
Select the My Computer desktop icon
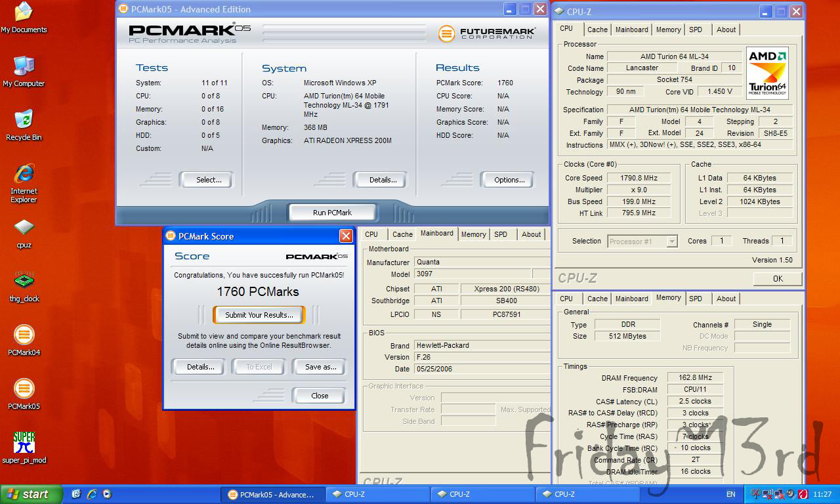click(24, 72)
